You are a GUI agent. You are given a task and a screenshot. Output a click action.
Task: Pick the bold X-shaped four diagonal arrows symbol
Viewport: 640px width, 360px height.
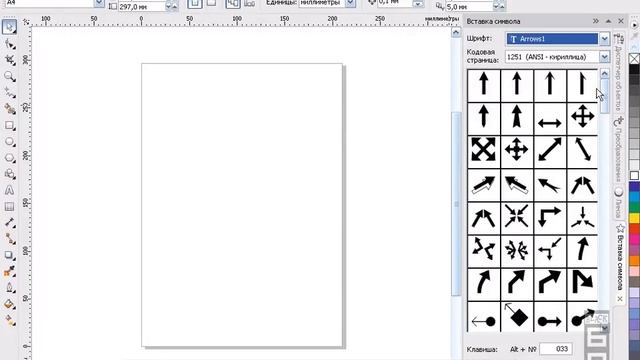483,150
